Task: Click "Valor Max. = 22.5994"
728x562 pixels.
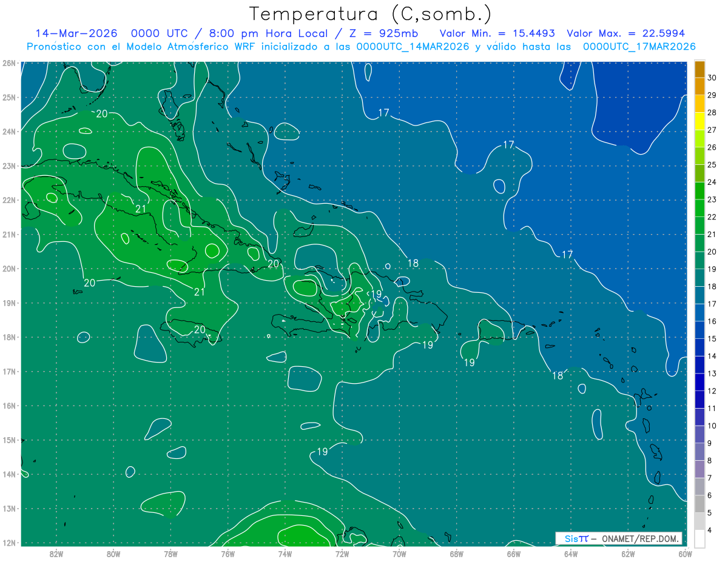Action: pyautogui.click(x=626, y=33)
